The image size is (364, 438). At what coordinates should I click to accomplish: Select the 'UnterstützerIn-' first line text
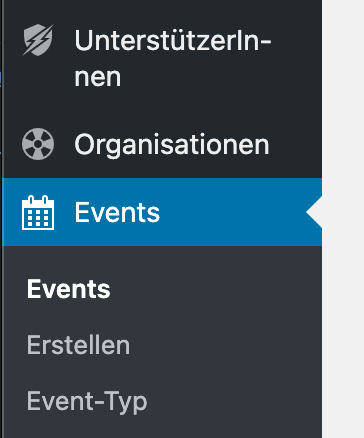[x=173, y=40]
